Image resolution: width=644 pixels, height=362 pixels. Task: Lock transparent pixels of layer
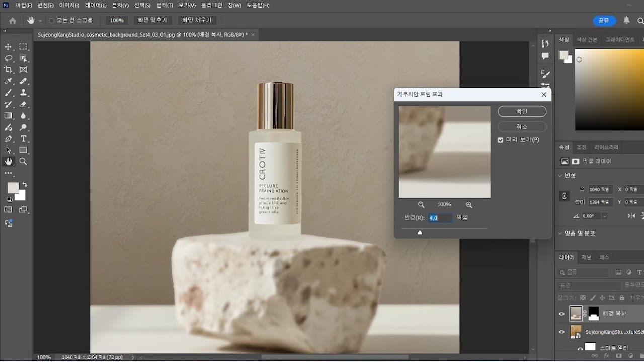583,298
